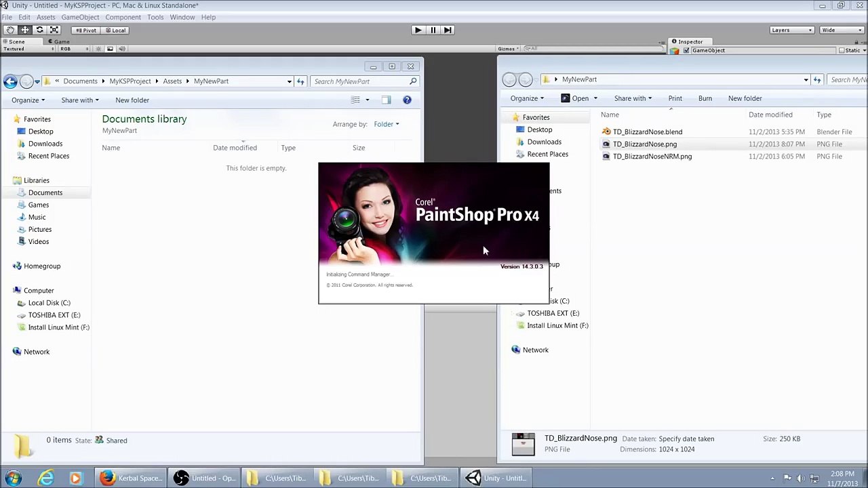
Task: Open the Windows Start menu
Action: (x=13, y=478)
